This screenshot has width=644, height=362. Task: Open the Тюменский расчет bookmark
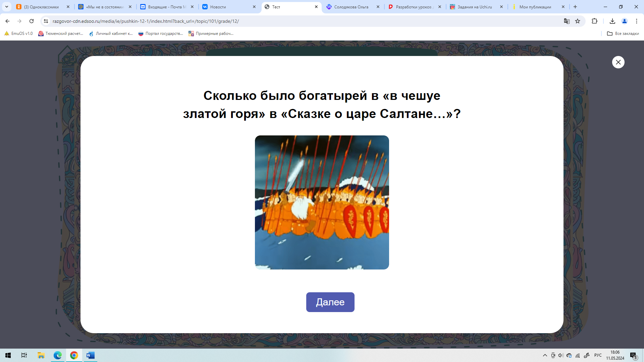[61, 34]
